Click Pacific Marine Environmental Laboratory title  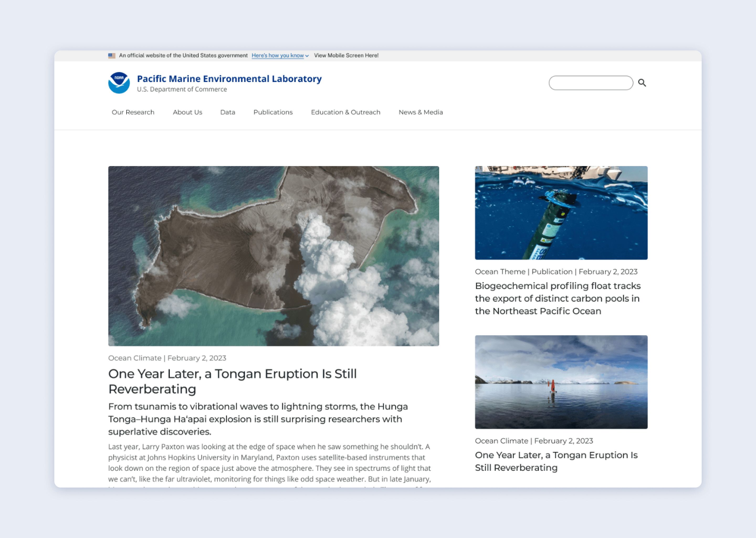[229, 79]
